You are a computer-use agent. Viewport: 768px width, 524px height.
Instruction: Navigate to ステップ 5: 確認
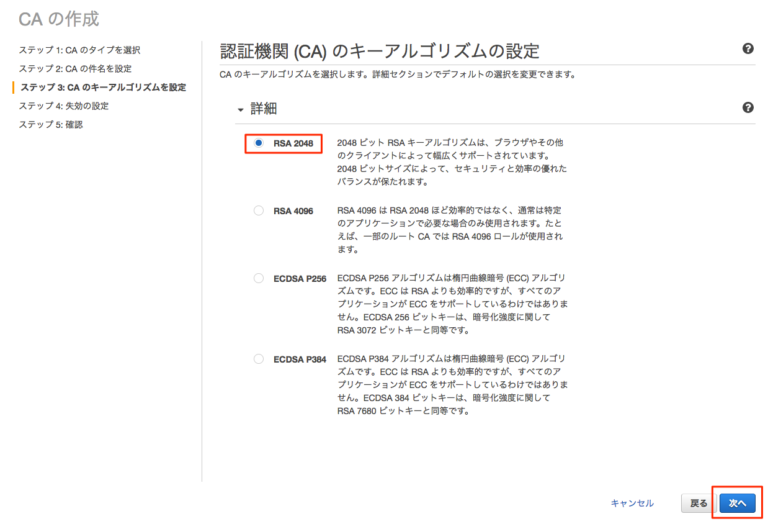[x=51, y=124]
